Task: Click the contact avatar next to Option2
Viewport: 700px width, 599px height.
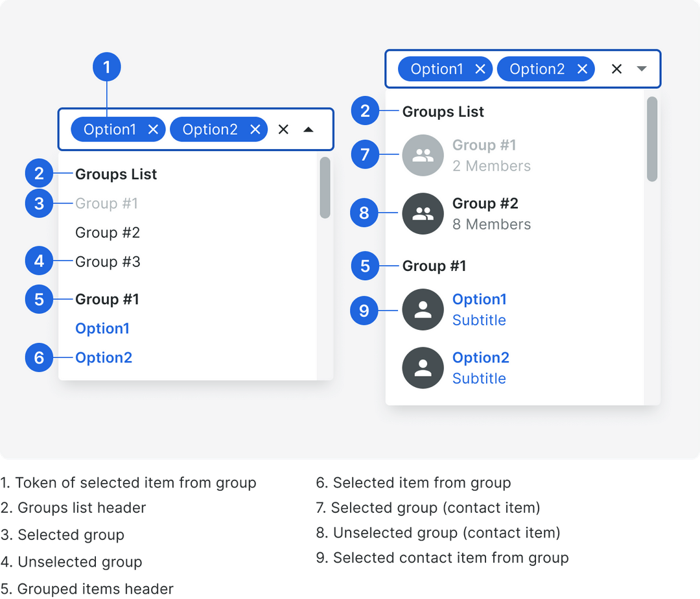Action: click(423, 368)
